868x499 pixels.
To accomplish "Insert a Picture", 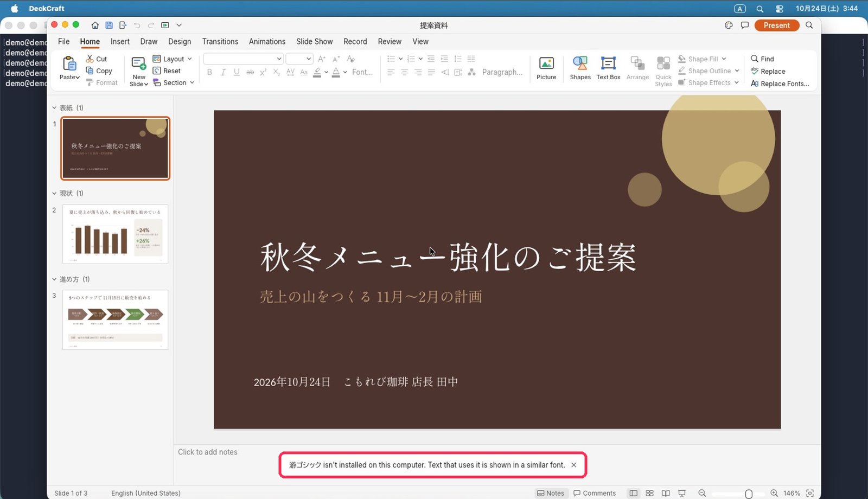I will 546,68.
